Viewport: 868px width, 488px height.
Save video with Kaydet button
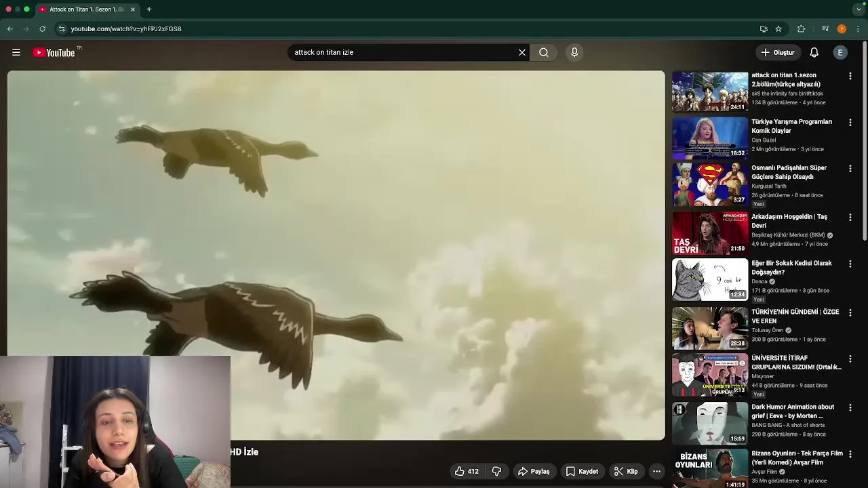pyautogui.click(x=582, y=471)
